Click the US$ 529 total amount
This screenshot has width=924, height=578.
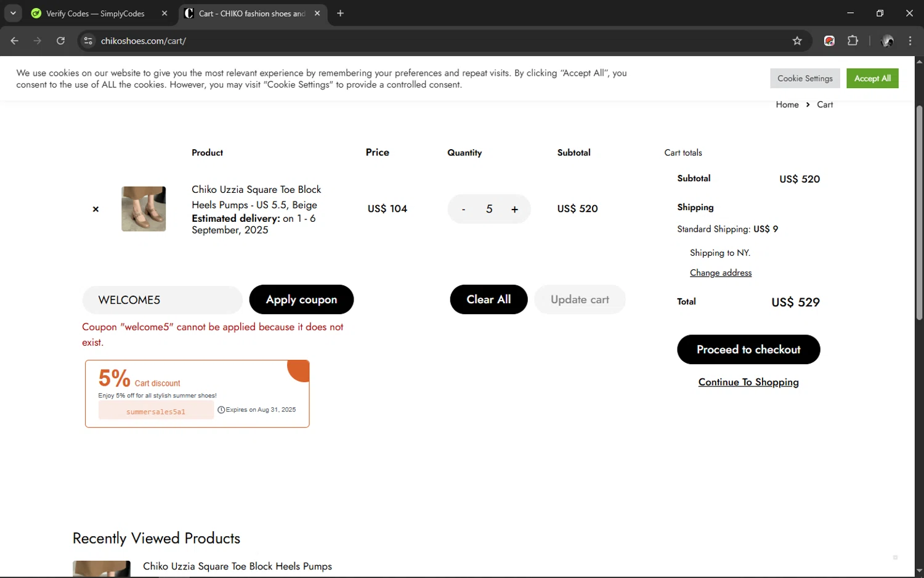tap(795, 303)
